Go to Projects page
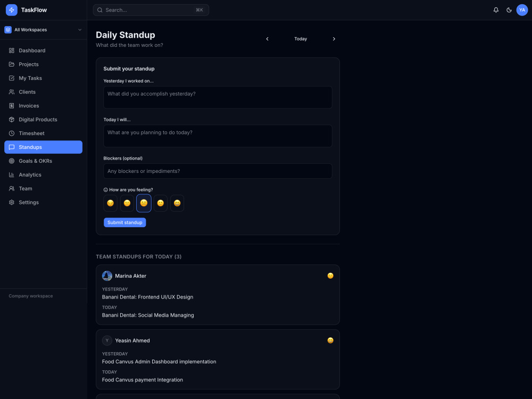This screenshot has width=532, height=399. 43,64
